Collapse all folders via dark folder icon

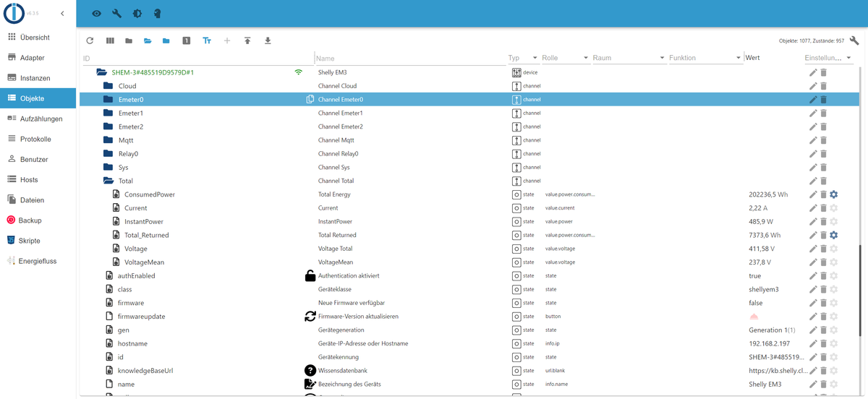click(x=129, y=41)
